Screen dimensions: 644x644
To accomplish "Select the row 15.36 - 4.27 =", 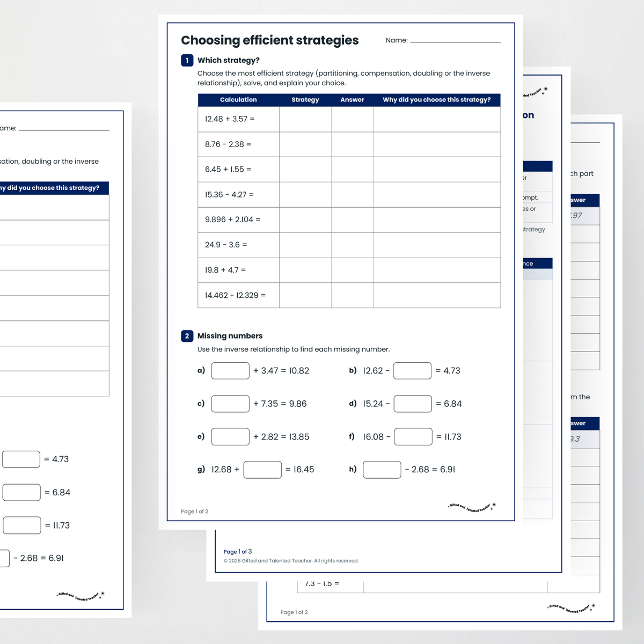I will click(x=349, y=195).
